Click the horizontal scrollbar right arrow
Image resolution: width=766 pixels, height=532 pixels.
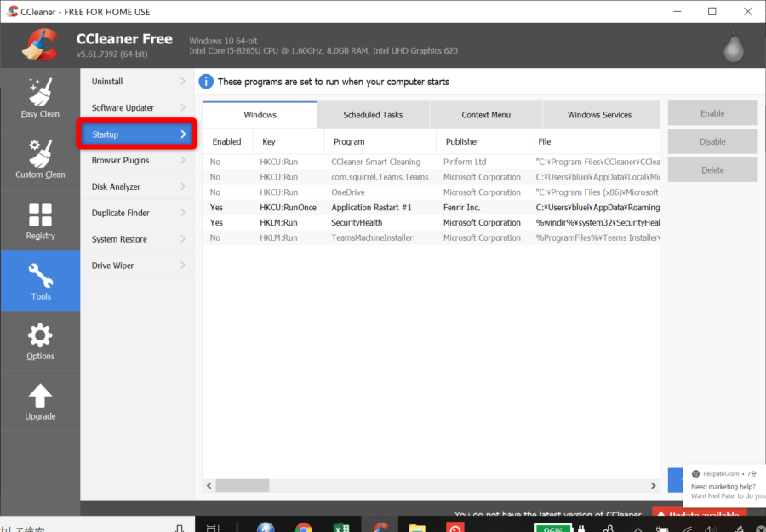pos(653,485)
